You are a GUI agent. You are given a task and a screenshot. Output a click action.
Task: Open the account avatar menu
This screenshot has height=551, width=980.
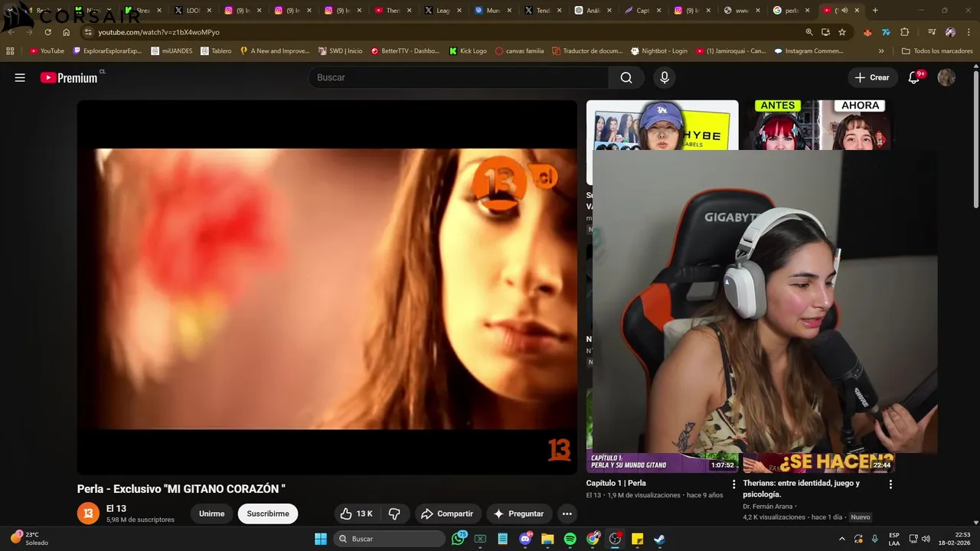point(946,77)
